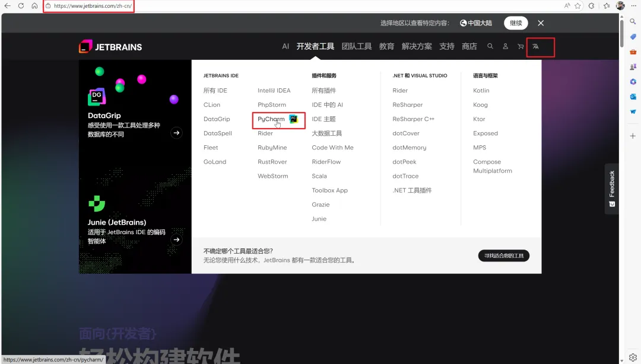Add sidebar app with plus icon
This screenshot has height=364, width=641.
coord(633,136)
